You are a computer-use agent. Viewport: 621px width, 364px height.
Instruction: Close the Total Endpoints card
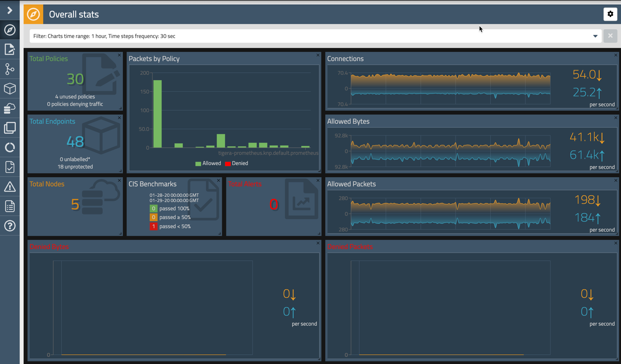[119, 118]
